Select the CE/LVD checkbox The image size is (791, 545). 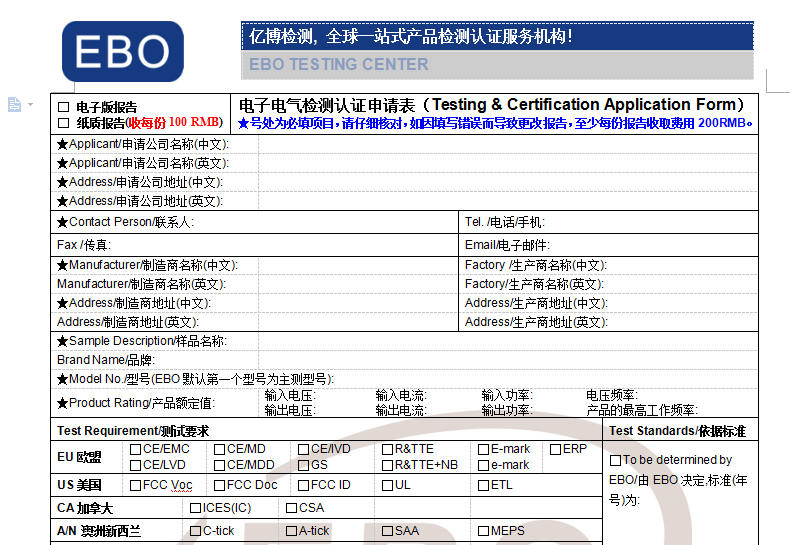[x=135, y=465]
